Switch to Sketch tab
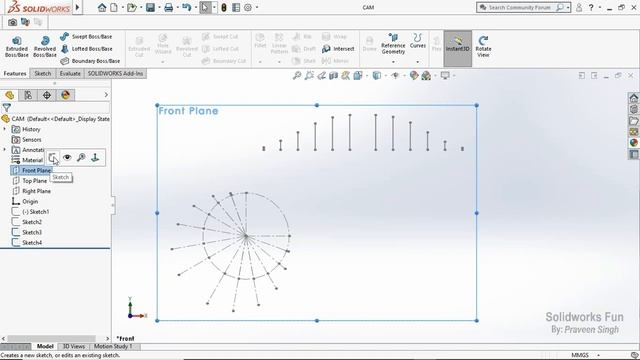Screen dimensions: 640x360 pos(42,73)
